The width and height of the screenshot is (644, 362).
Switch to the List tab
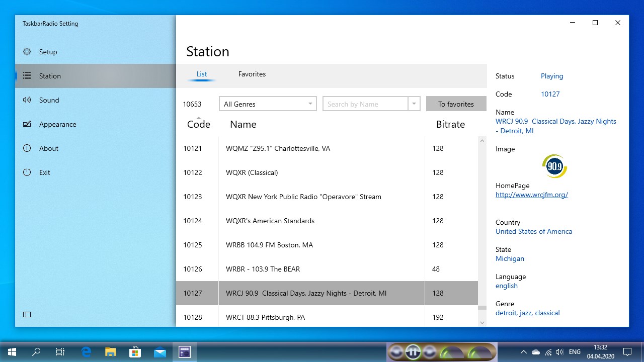tap(202, 74)
